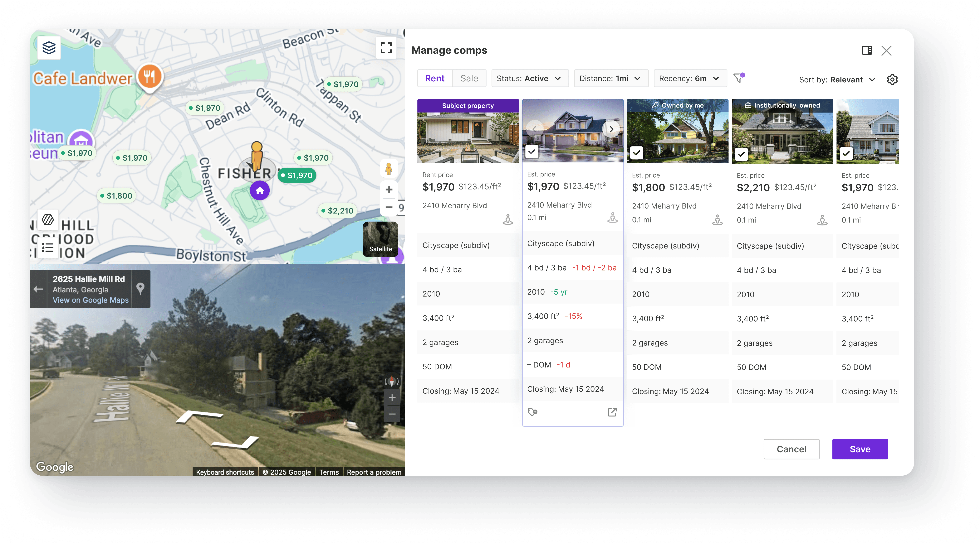Open comps settings gear icon

pyautogui.click(x=892, y=79)
